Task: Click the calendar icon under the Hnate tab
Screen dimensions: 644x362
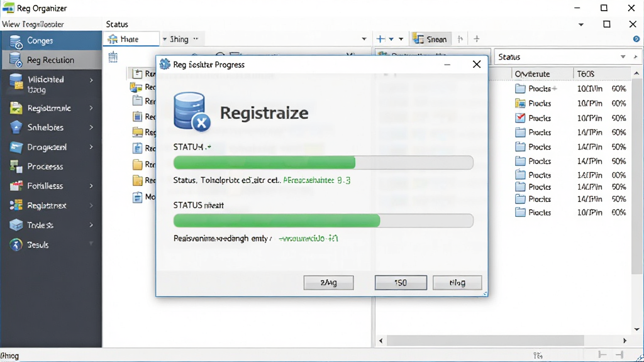Action: pyautogui.click(x=113, y=57)
